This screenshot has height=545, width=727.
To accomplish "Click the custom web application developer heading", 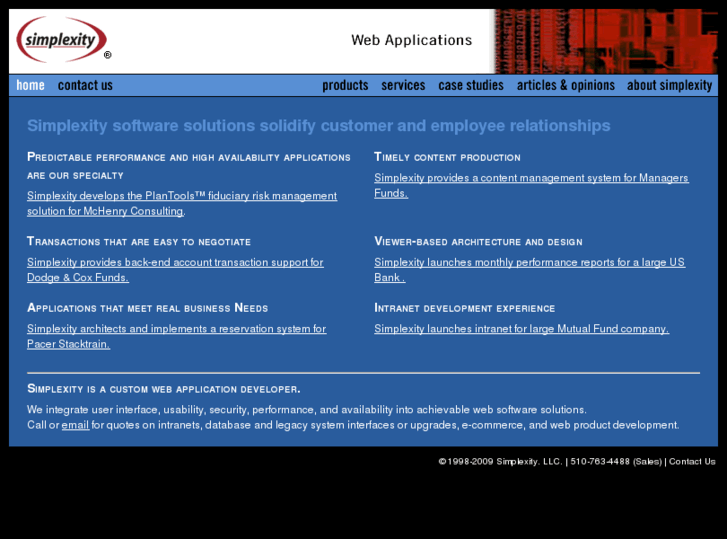I will (164, 389).
